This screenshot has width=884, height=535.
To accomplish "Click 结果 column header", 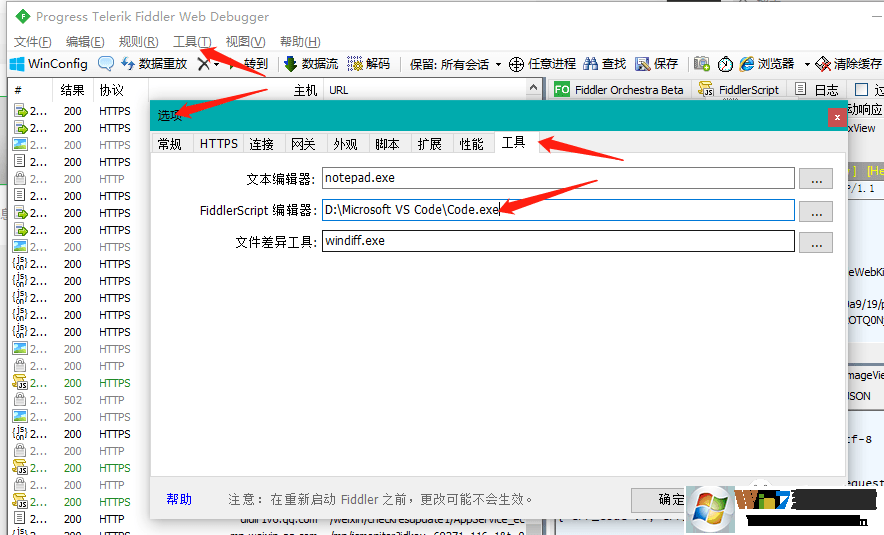I will pos(72,90).
